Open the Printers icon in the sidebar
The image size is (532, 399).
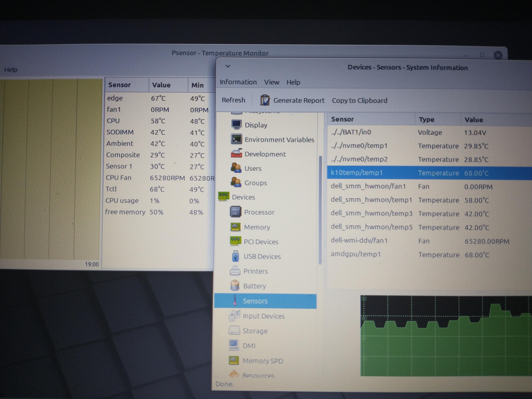(235, 271)
